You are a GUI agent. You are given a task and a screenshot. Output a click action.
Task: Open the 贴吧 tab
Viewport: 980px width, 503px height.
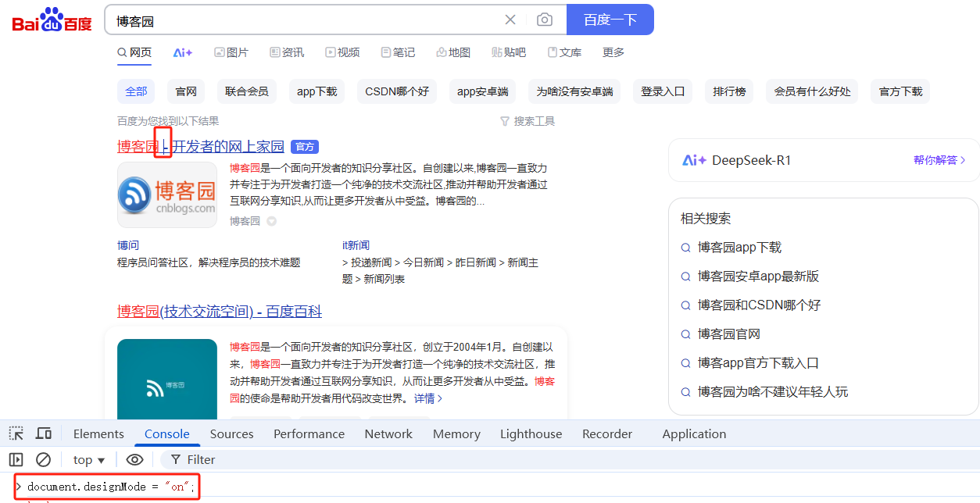(x=509, y=52)
